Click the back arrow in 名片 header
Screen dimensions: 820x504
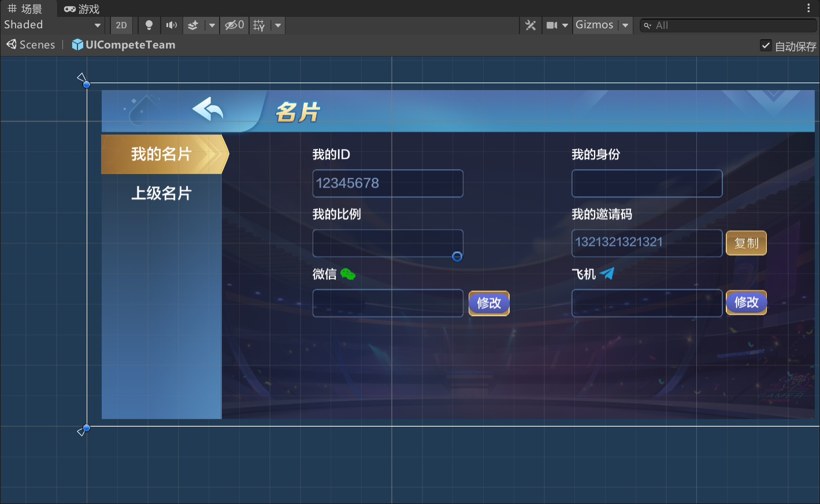coord(207,109)
